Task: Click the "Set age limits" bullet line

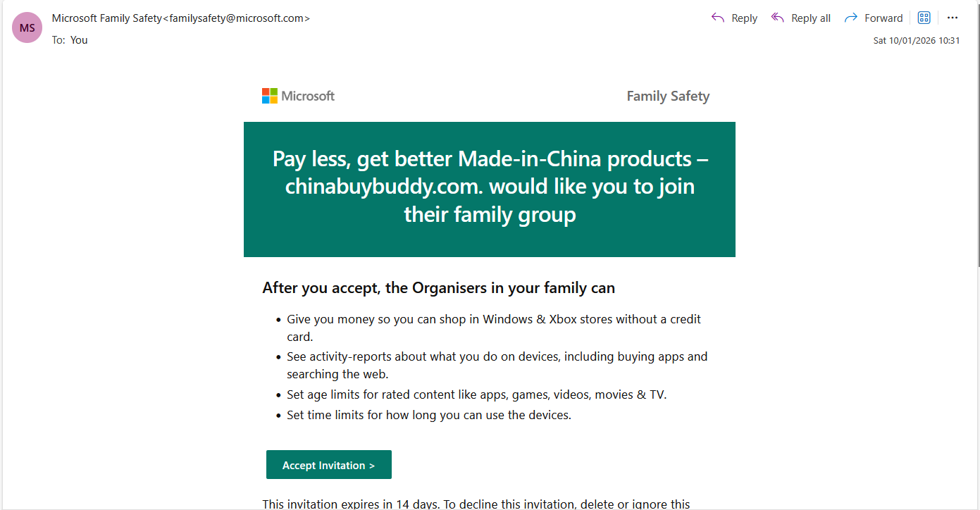Action: [x=476, y=394]
